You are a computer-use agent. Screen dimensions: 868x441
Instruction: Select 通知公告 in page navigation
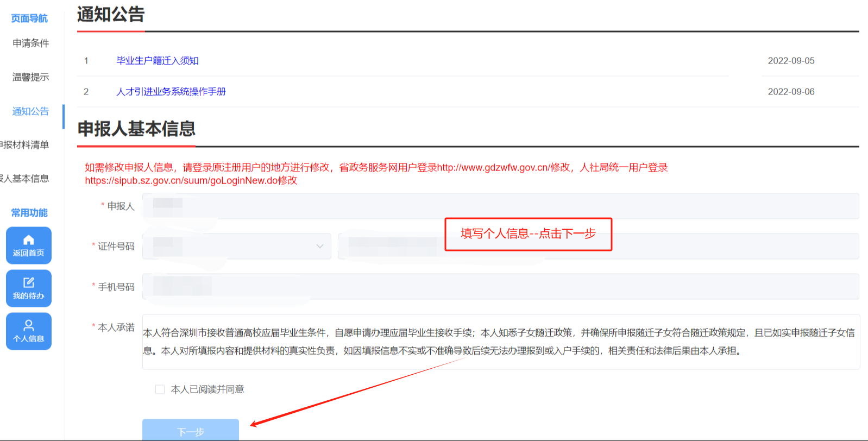coord(31,111)
